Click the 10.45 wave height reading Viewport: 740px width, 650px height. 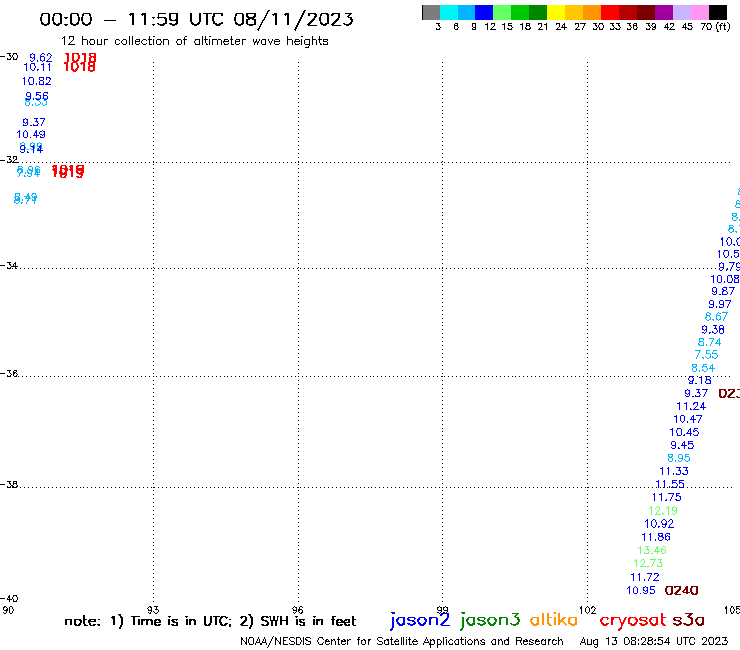coord(684,432)
